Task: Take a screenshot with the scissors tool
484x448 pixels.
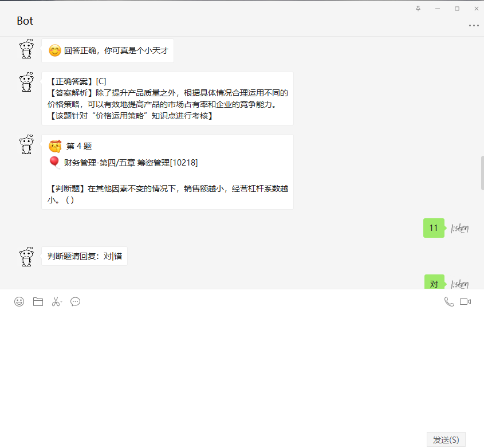Action: click(x=55, y=301)
